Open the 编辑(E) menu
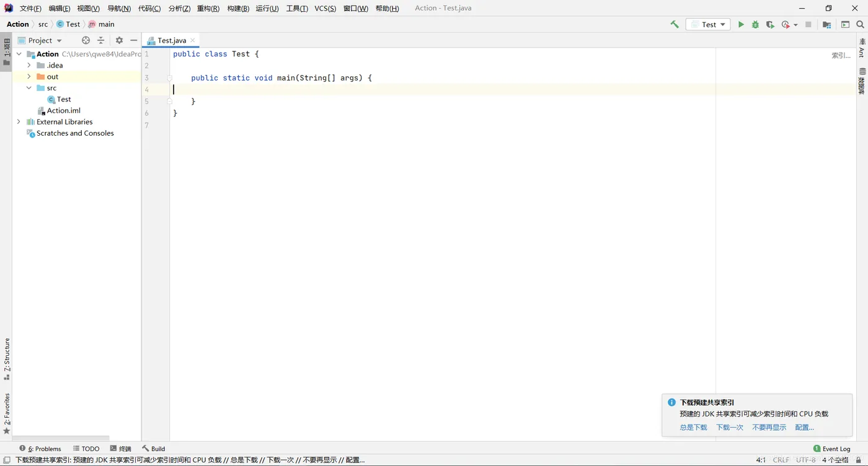The width and height of the screenshot is (868, 466). (60, 8)
